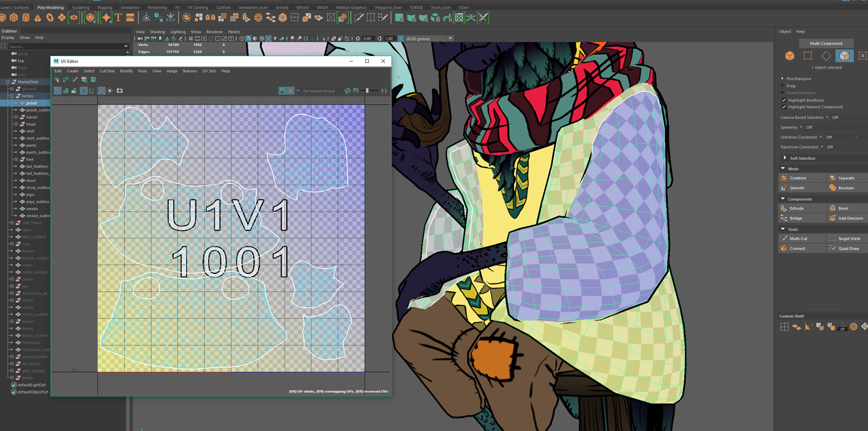Click the UV Editor image dimming slider
868x431 pixels.
point(368,91)
